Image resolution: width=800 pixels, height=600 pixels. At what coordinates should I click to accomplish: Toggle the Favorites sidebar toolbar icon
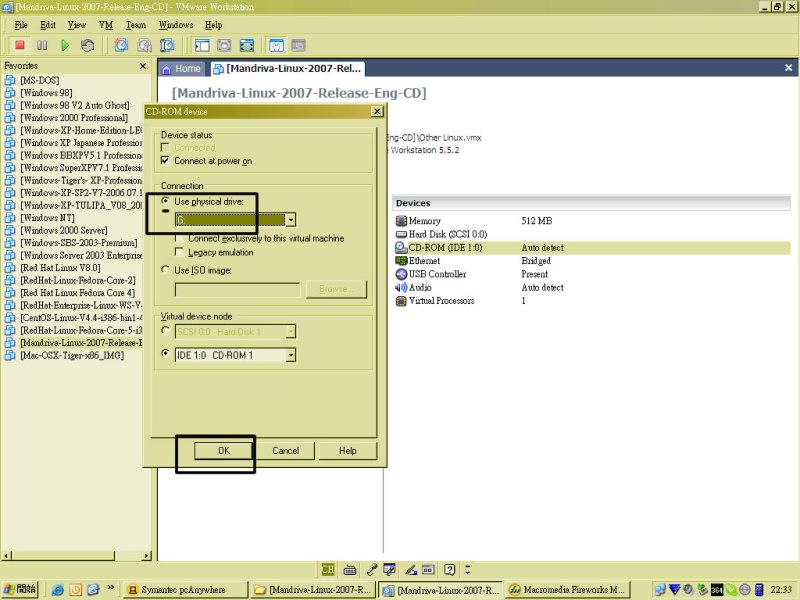(x=202, y=45)
